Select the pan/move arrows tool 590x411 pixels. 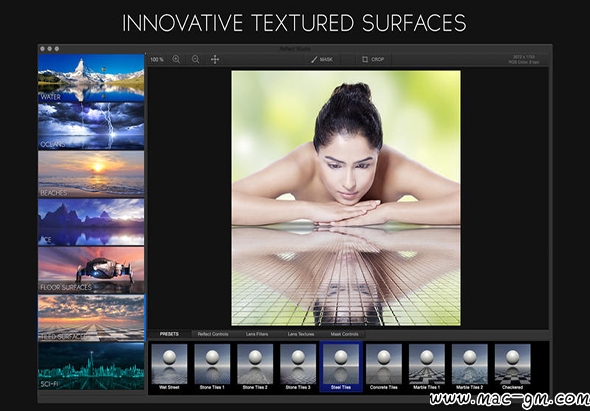point(215,59)
